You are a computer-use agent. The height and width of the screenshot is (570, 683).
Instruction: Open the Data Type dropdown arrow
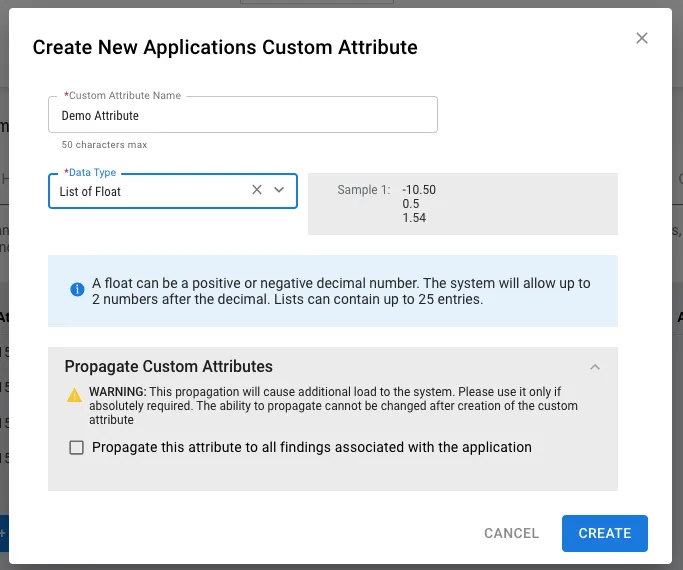click(x=279, y=189)
